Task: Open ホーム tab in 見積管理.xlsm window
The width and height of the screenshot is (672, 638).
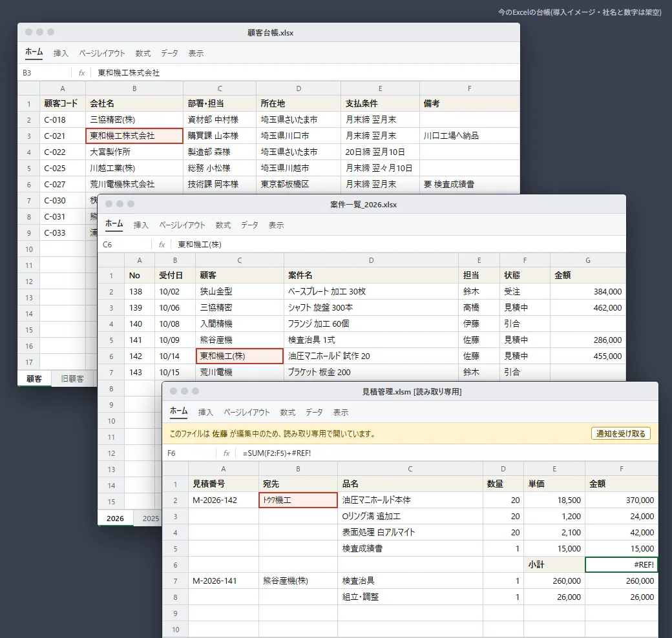Action: click(x=179, y=411)
